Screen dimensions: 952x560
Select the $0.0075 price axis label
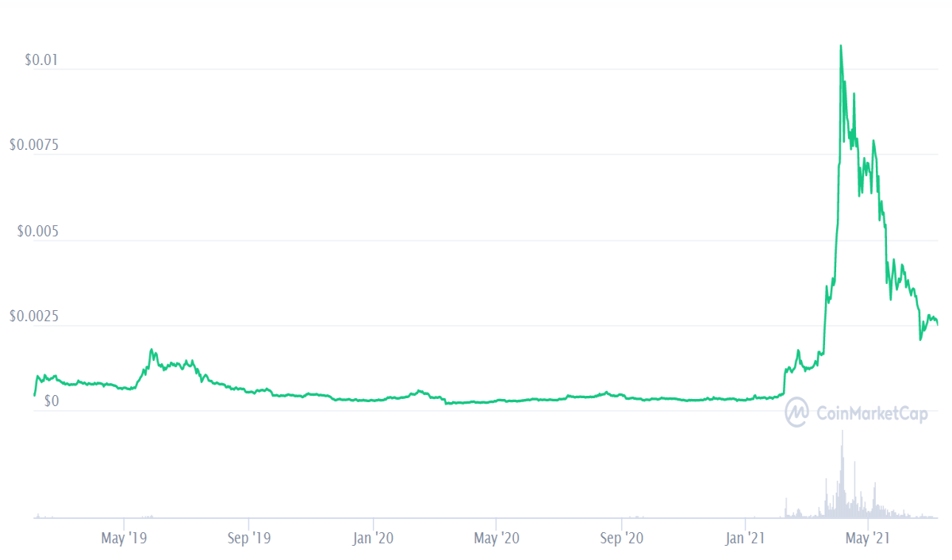pos(33,145)
